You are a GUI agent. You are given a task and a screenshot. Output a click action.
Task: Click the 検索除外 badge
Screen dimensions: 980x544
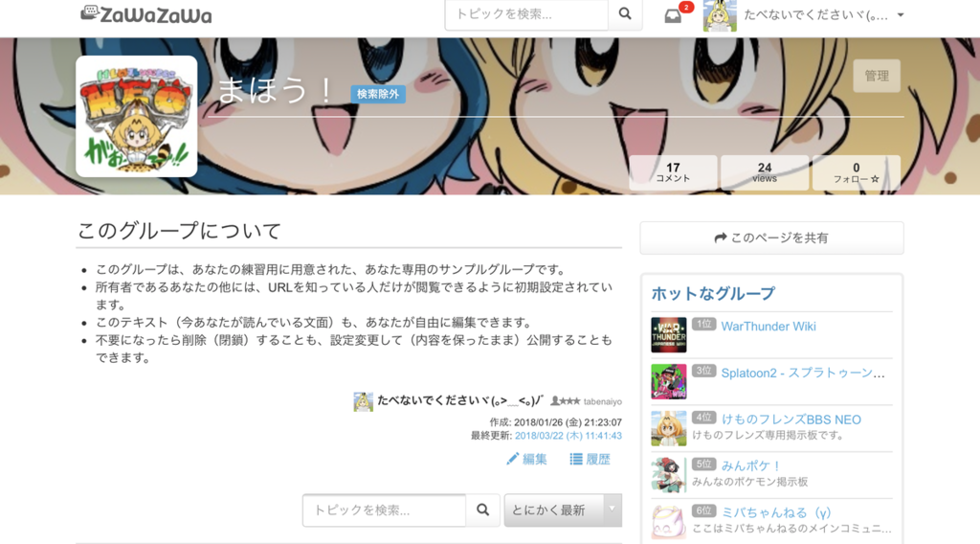pos(377,94)
